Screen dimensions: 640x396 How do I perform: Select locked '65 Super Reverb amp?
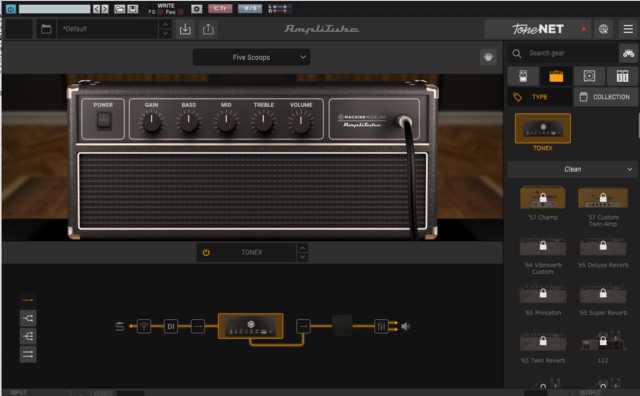603,294
